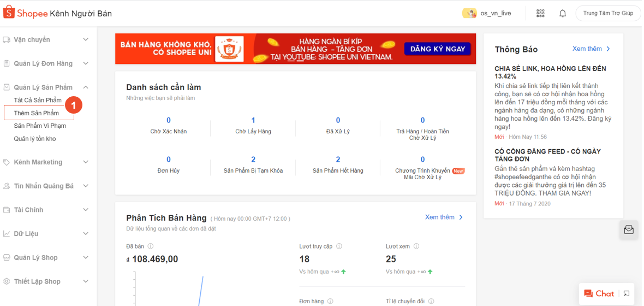
Task: Click Sản Phẩm Bị Tạm Khóa count
Action: [253, 160]
